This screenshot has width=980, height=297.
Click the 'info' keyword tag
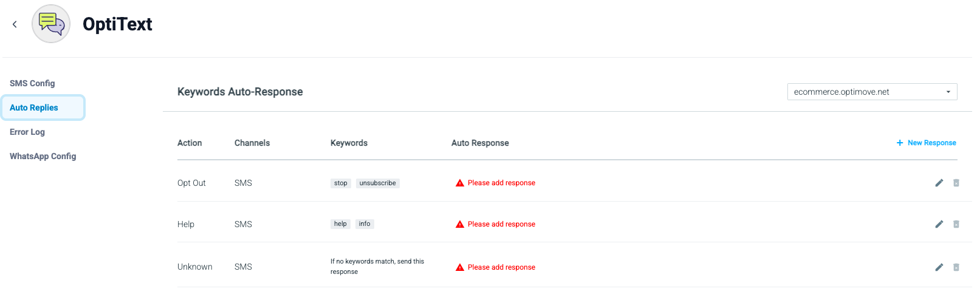pyautogui.click(x=365, y=224)
